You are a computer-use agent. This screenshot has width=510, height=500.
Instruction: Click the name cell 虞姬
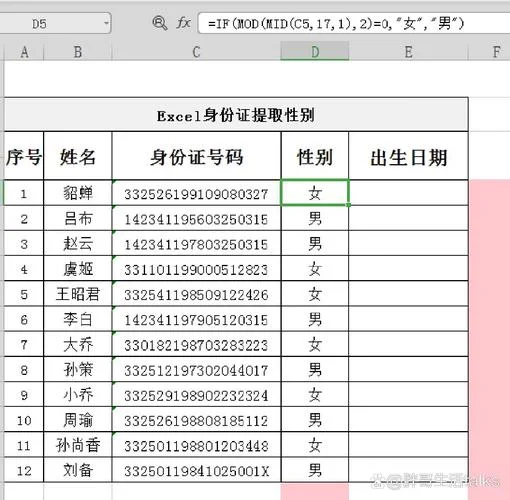78,269
